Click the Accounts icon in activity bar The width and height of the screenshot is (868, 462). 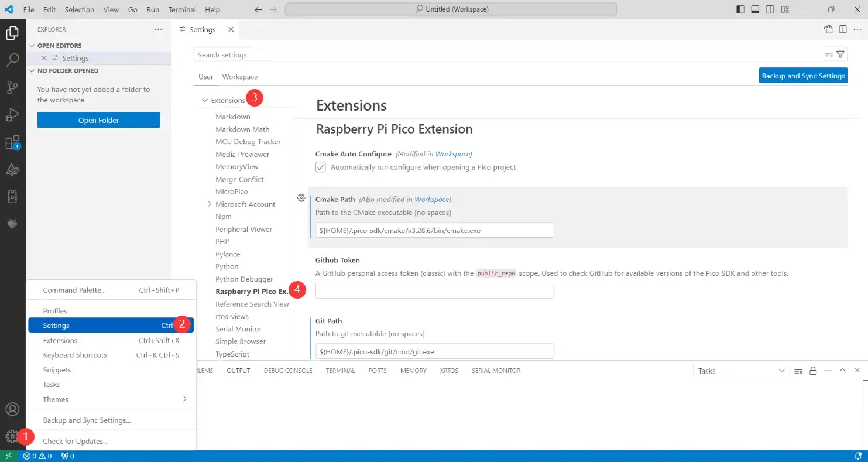click(12, 409)
